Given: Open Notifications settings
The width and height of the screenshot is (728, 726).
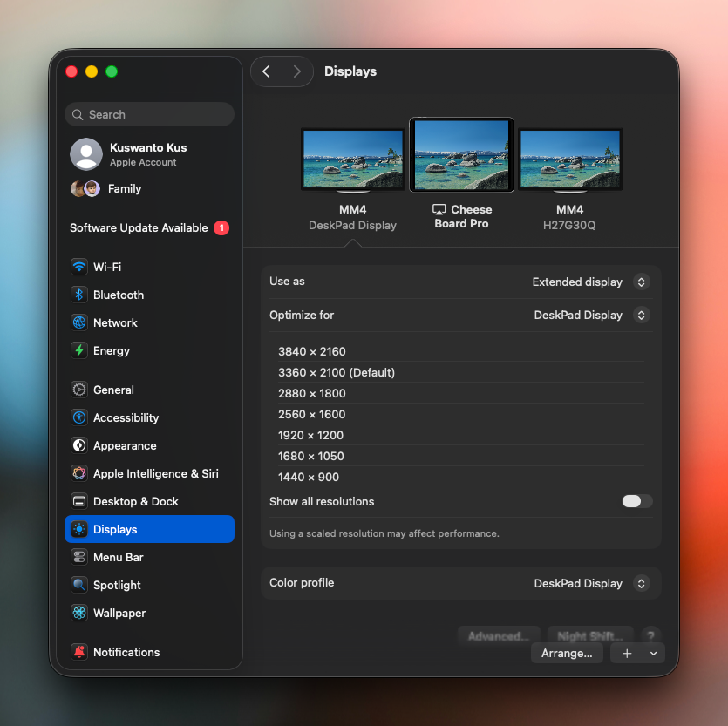Looking at the screenshot, I should click(149, 652).
